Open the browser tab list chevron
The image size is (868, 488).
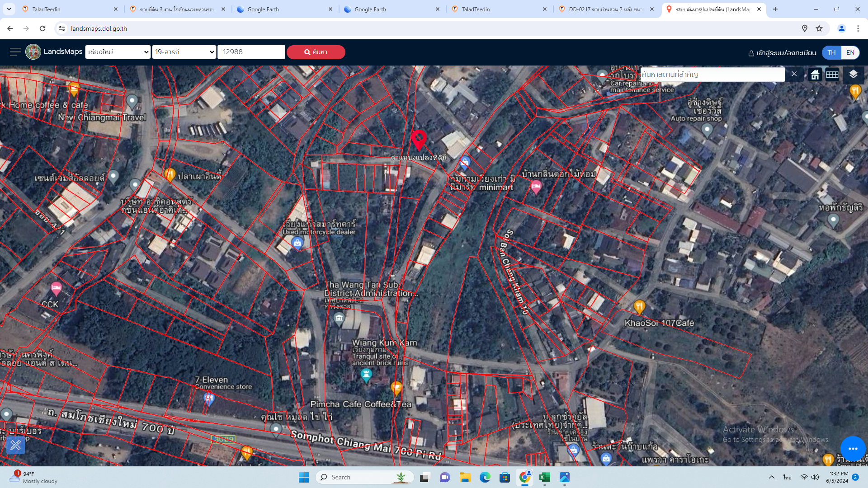click(x=9, y=9)
